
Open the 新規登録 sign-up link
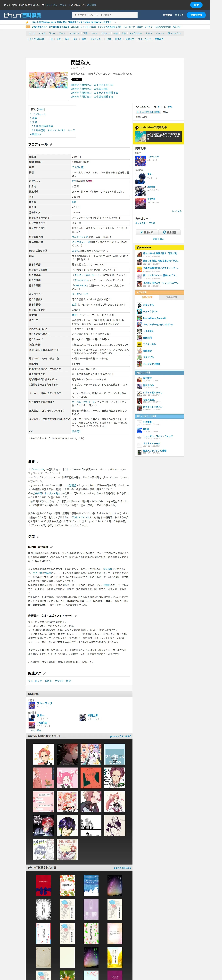(x=168, y=15)
